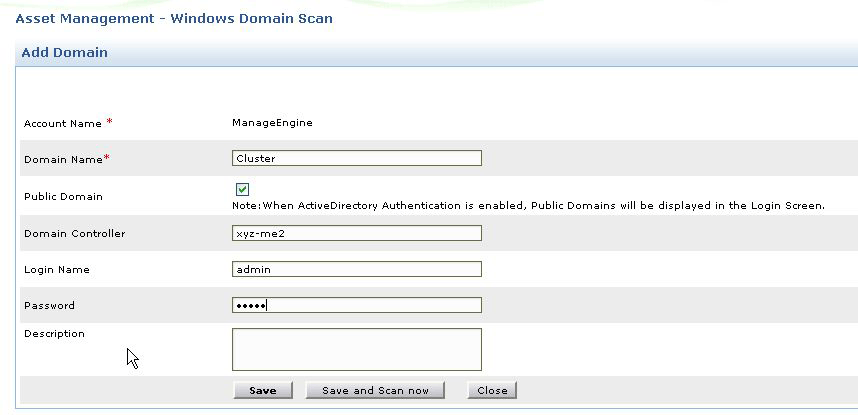Viewport: 858px width, 415px height.
Task: Select the Public Domain label
Action: click(x=63, y=197)
